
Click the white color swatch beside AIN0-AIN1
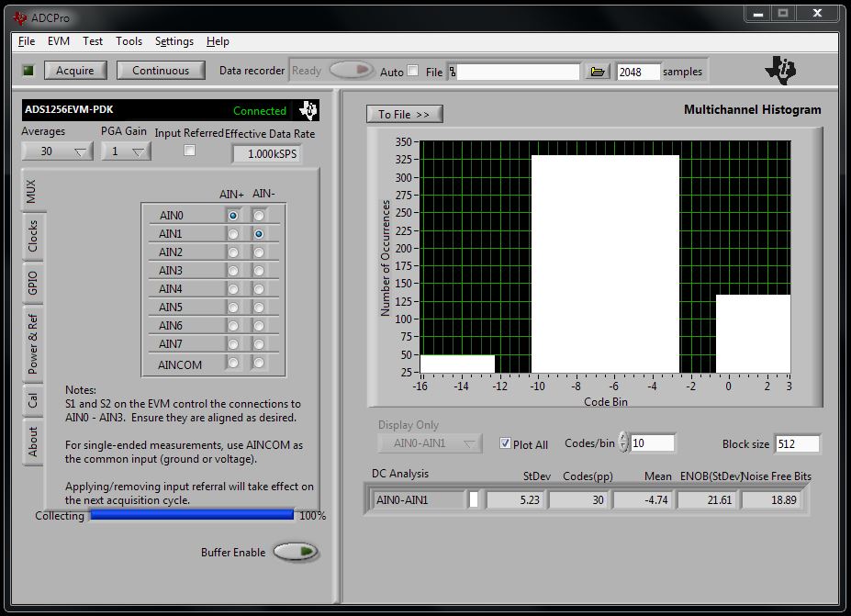pos(474,499)
